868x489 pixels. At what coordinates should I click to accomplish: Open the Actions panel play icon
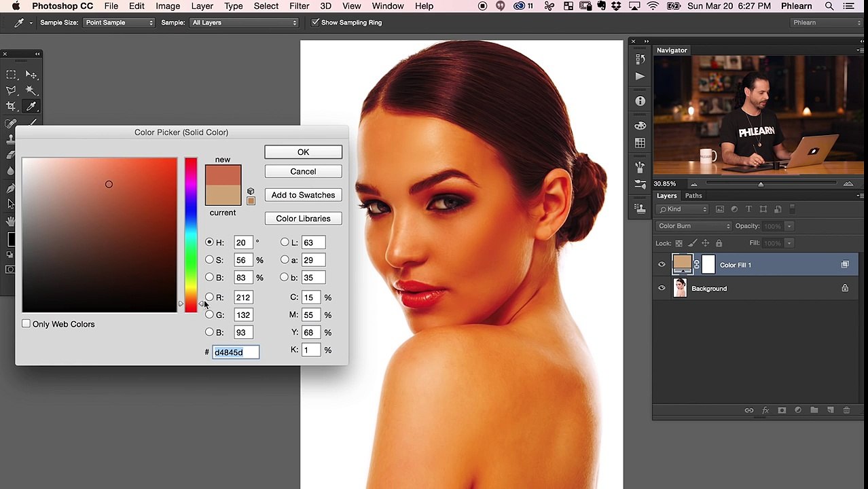tap(640, 77)
